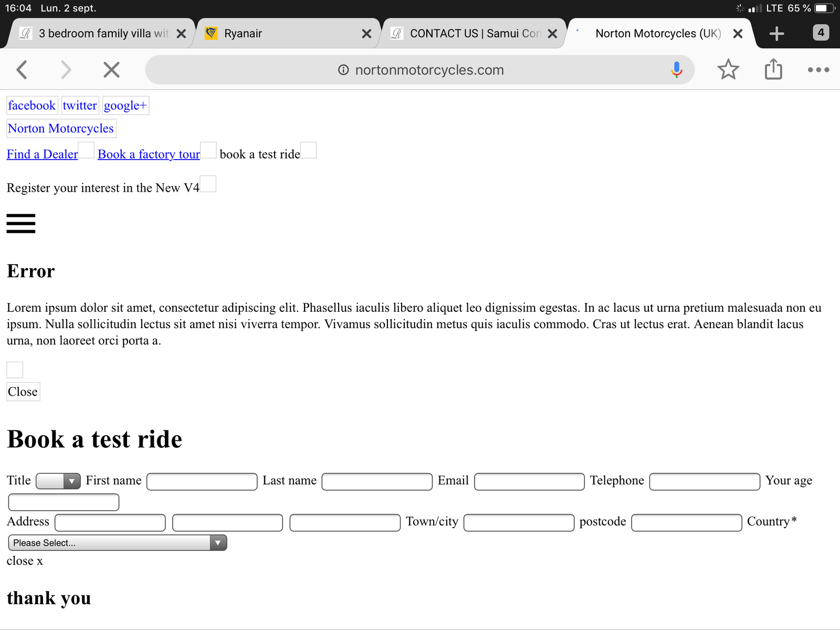This screenshot has height=630, width=840.
Task: Stop page loading with the X button
Action: coord(111,70)
